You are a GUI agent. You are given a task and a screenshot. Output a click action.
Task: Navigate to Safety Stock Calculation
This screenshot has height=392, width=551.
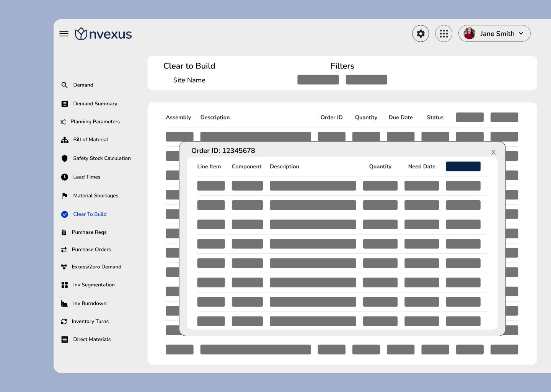pos(102,158)
